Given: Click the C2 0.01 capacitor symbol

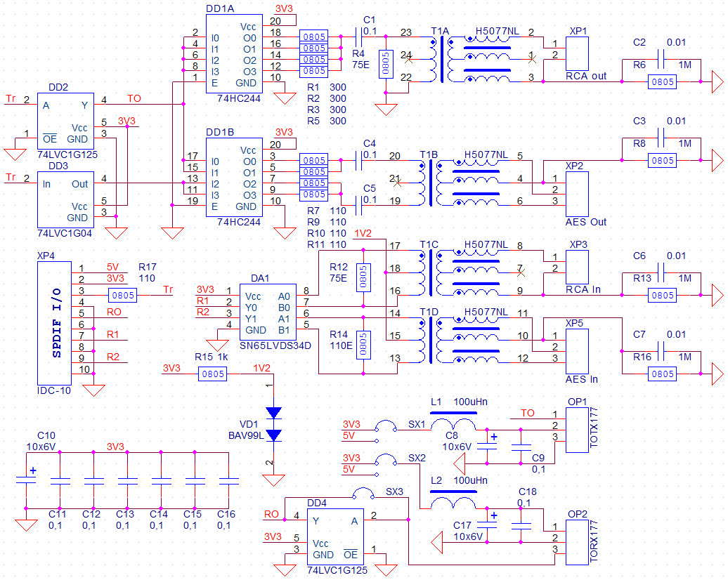Looking at the screenshot, I should 662,60.
